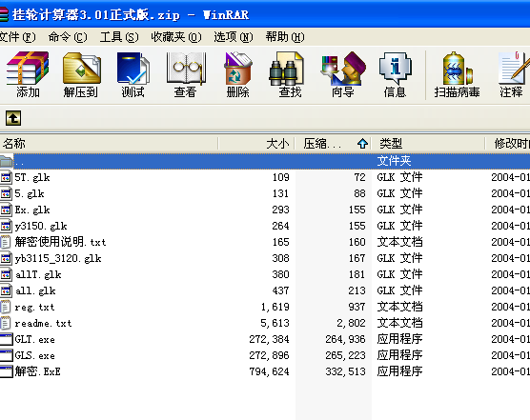Click the 添加 (Add) toolbar icon
The height and width of the screenshot is (420, 530).
(28, 69)
